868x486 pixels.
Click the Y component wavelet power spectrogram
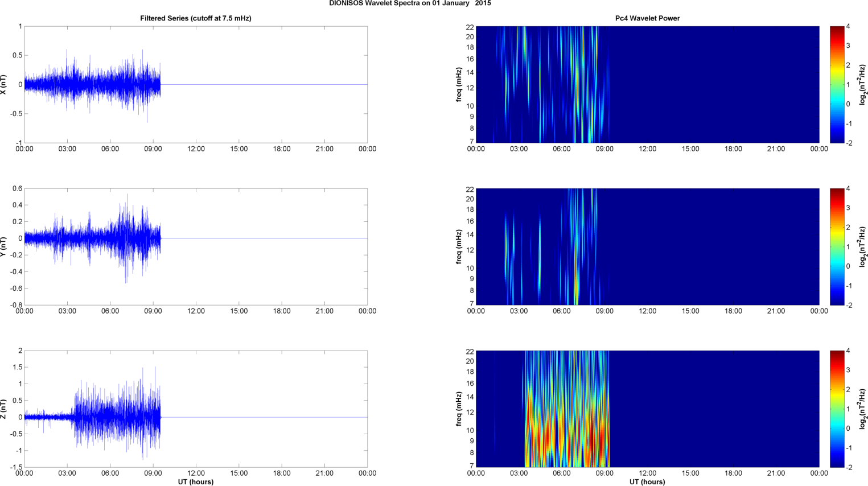coord(647,246)
